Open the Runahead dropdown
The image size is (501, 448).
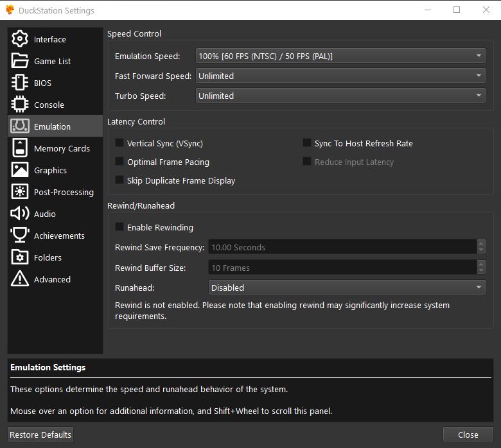(347, 288)
